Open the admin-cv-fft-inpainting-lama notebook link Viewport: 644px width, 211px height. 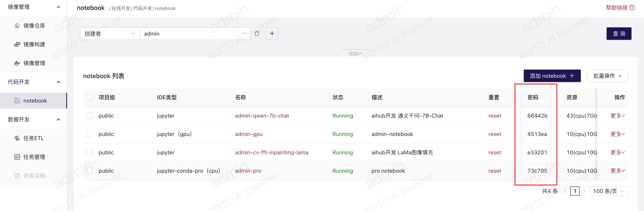pyautogui.click(x=272, y=152)
